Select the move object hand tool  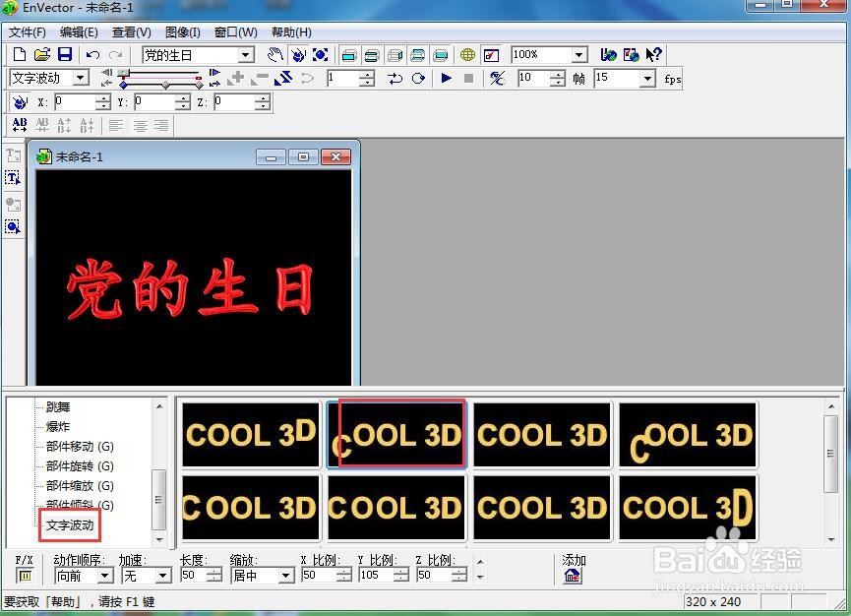tap(275, 54)
